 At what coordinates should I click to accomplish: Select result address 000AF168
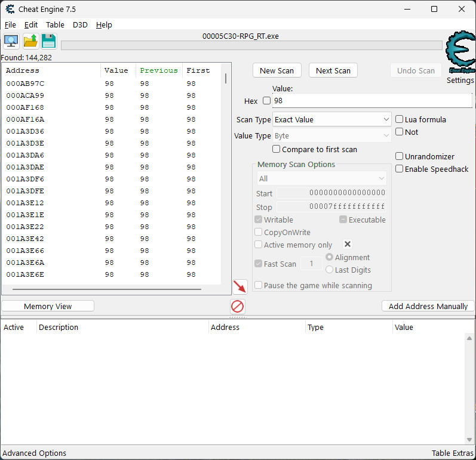click(x=25, y=107)
